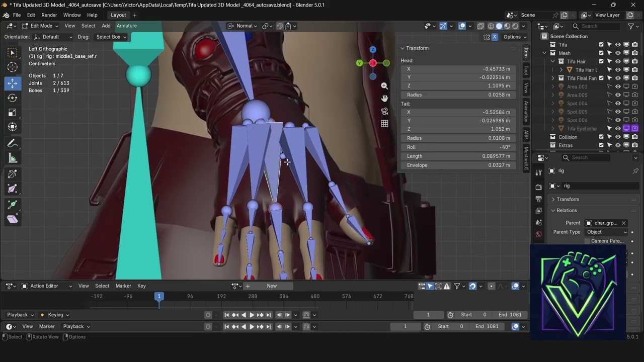Add a workspace with plus button
The width and height of the screenshot is (644, 362).
tap(134, 15)
